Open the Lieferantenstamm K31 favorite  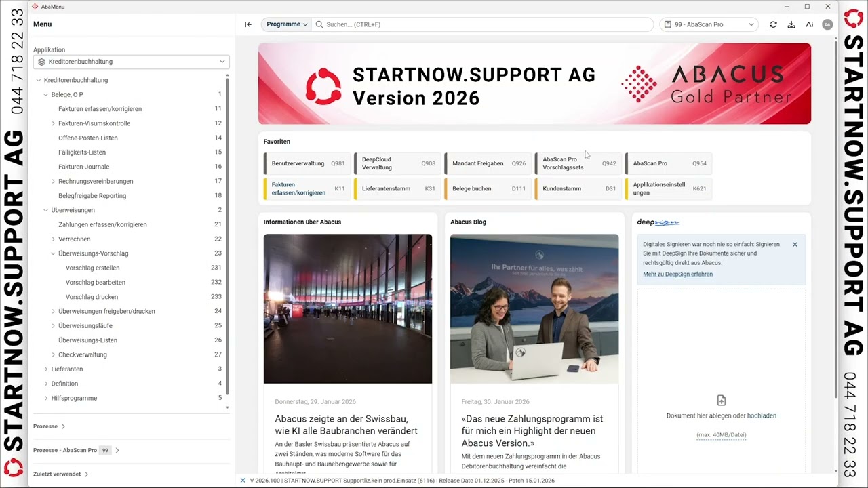pyautogui.click(x=397, y=189)
